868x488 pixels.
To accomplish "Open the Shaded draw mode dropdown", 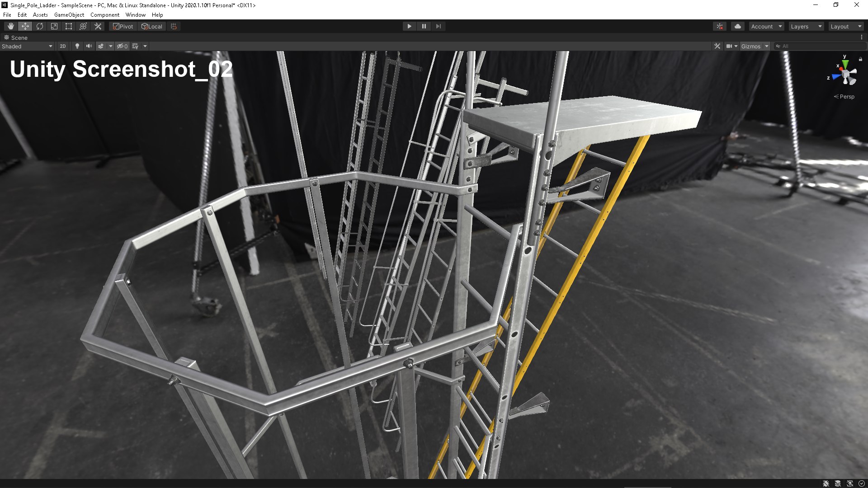I will coord(27,46).
